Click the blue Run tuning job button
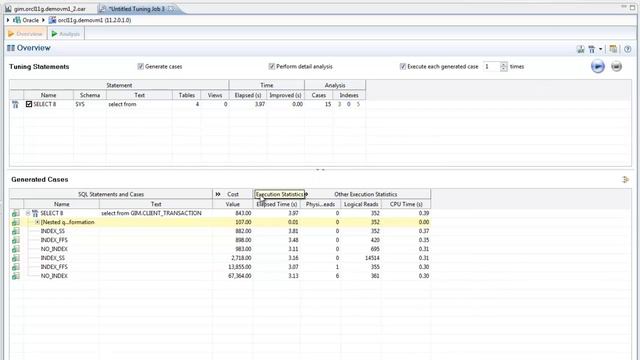Screen dimensions: 640x360 pyautogui.click(x=598, y=67)
